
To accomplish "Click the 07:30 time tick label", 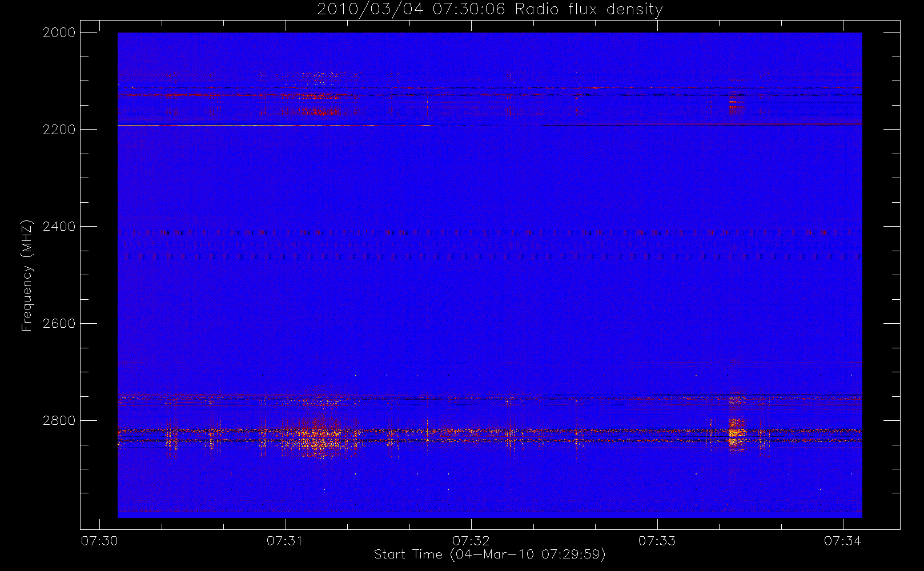I will [x=99, y=541].
